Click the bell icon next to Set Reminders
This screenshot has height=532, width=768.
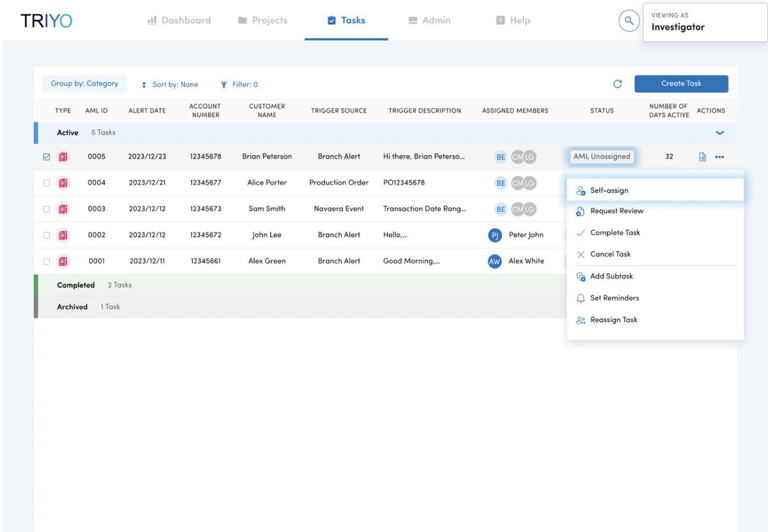[580, 298]
